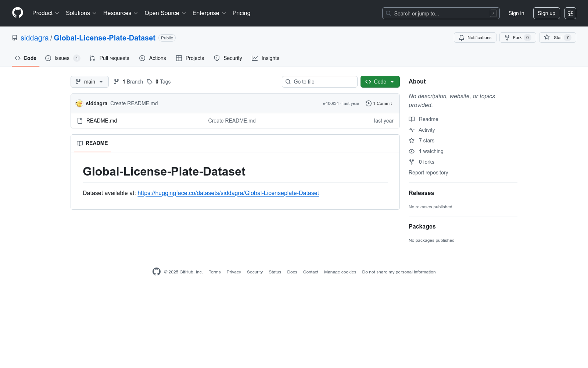
Task: Open the huggingface dataset link
Action: coord(228,193)
